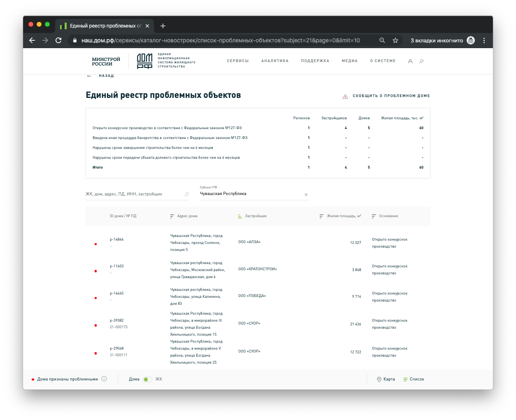This screenshot has height=420, width=516.
Task: Close the Единый реестр browser tab
Action: point(147,26)
